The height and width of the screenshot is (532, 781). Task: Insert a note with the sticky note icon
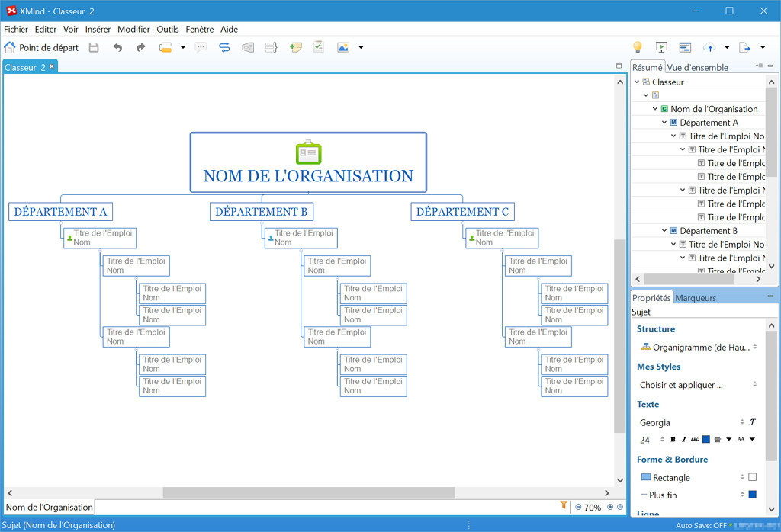(x=296, y=47)
